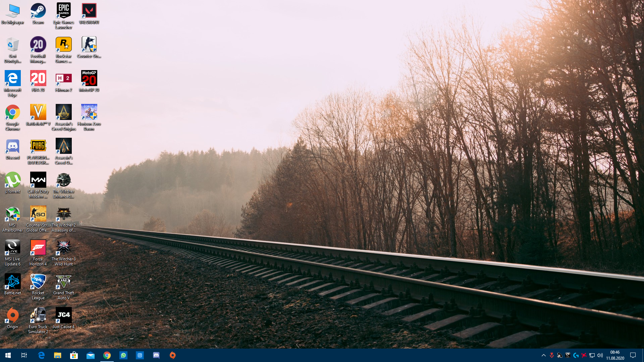
Task: Open the clock and date flyout
Action: click(615, 355)
